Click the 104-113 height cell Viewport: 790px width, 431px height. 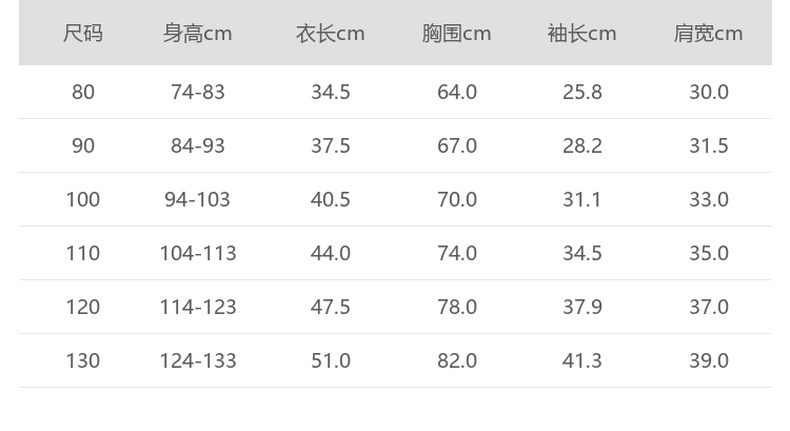coord(197,254)
